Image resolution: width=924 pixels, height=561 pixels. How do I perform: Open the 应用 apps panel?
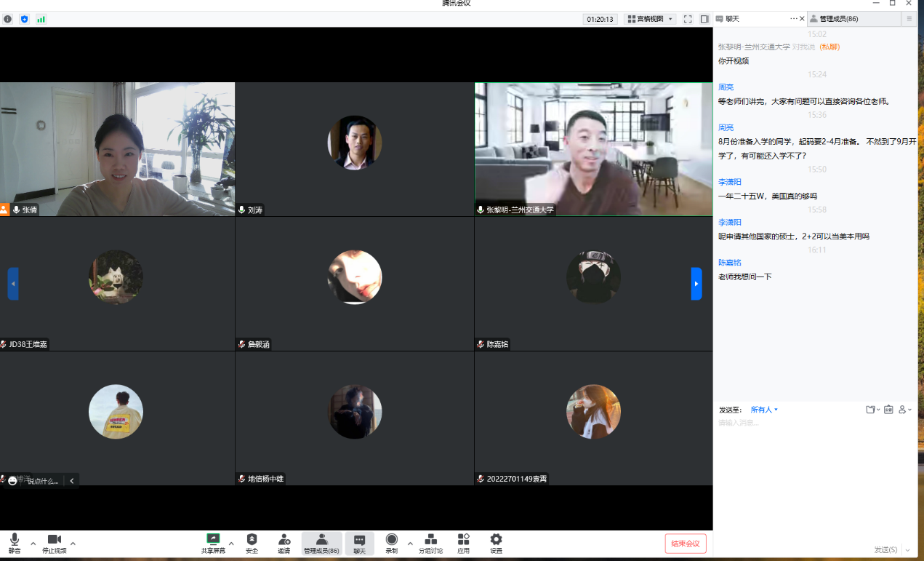[x=463, y=543]
